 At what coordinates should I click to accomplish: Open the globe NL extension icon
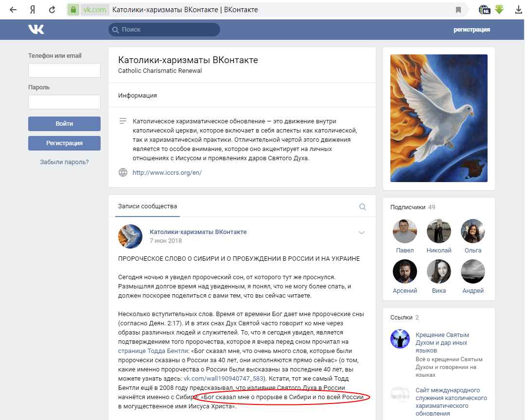[x=485, y=10]
